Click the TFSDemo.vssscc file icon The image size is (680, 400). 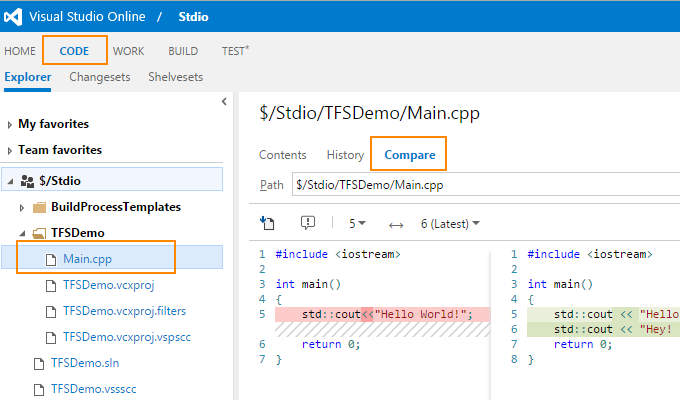[39, 390]
